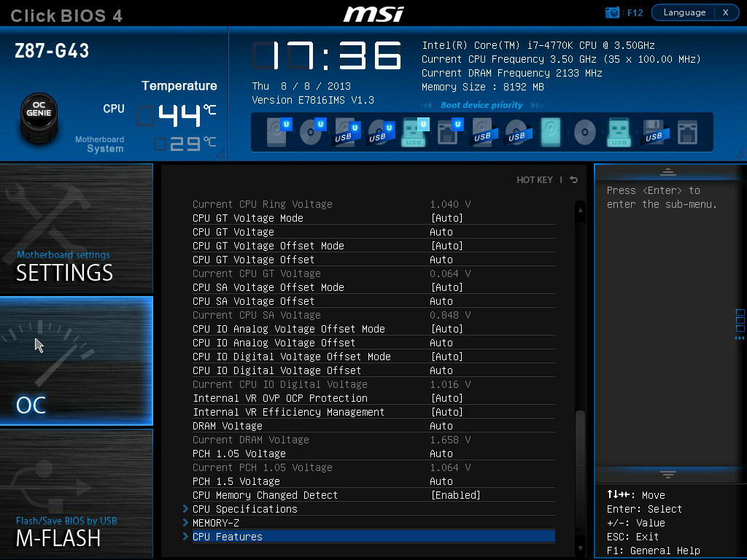Select the UEFI USB hard disk boot icon

pyautogui.click(x=347, y=133)
